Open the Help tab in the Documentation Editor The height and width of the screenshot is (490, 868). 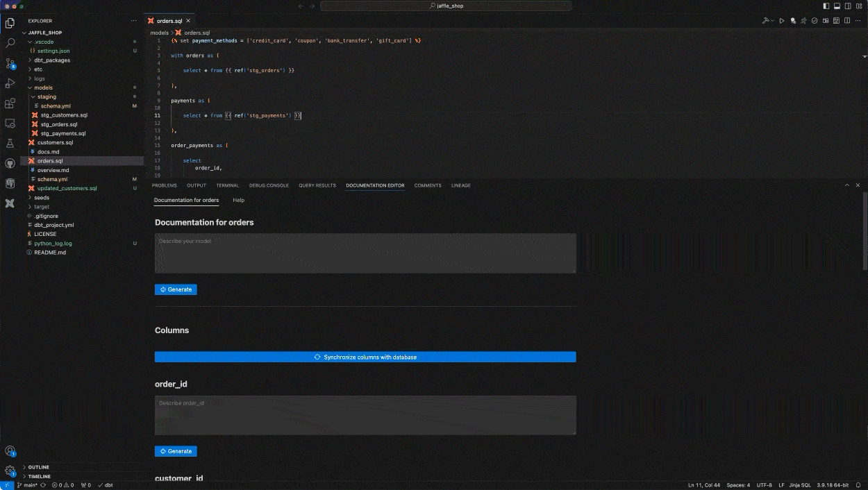coord(238,200)
